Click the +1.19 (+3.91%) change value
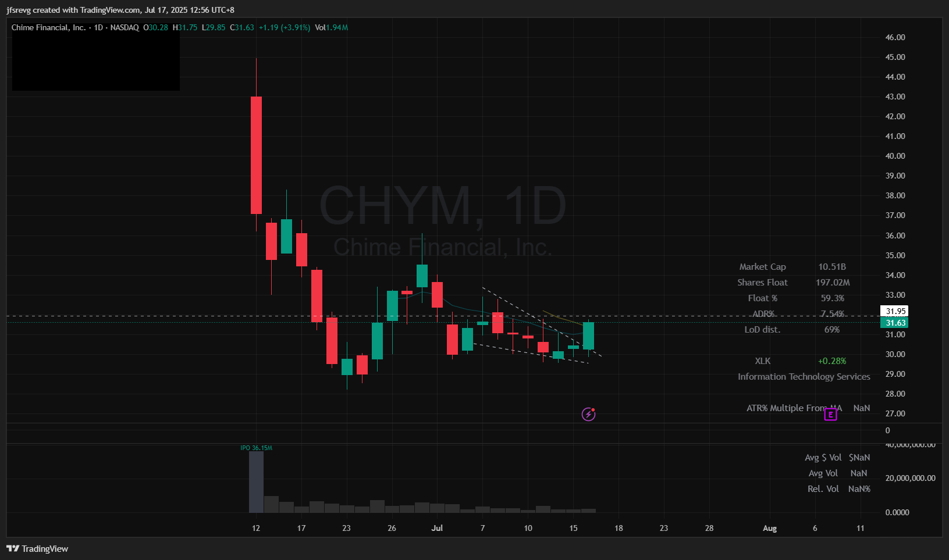 pyautogui.click(x=285, y=27)
